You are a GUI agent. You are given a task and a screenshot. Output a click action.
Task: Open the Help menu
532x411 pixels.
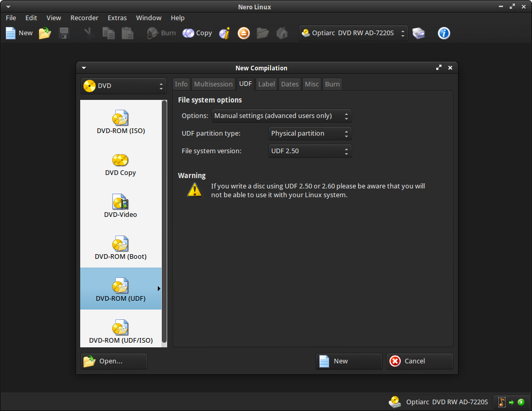point(178,18)
